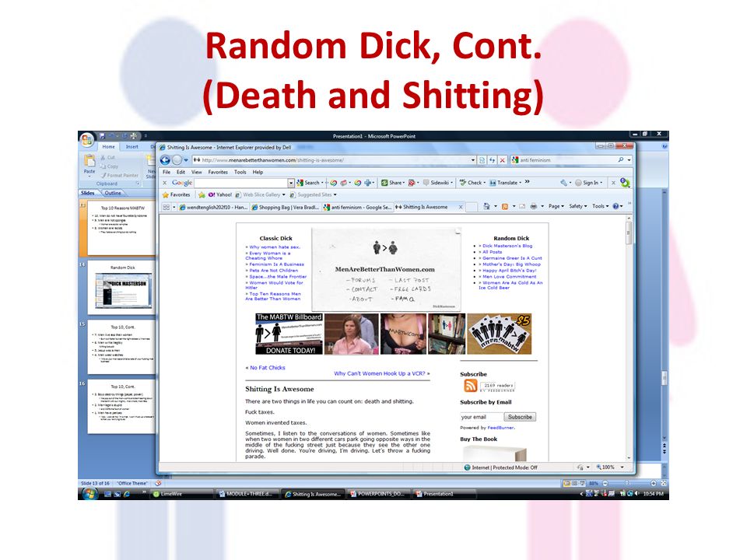This screenshot has width=747, height=560.
Task: Click the LimeWire taskbar button
Action: (x=181, y=495)
